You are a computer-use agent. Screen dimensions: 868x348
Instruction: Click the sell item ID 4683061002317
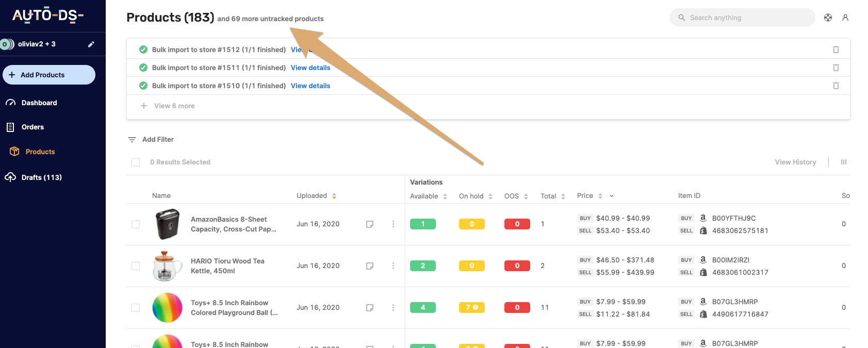740,272
